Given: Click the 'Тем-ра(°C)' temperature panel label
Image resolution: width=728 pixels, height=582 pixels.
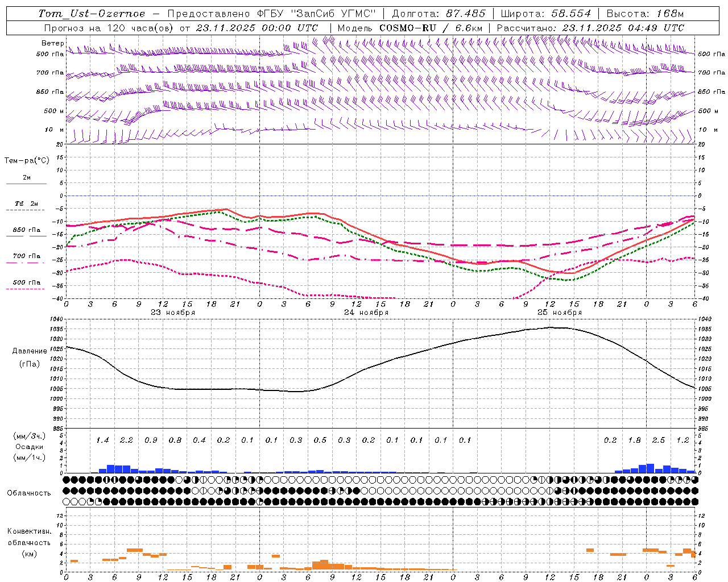Looking at the screenshot, I should [x=27, y=161].
